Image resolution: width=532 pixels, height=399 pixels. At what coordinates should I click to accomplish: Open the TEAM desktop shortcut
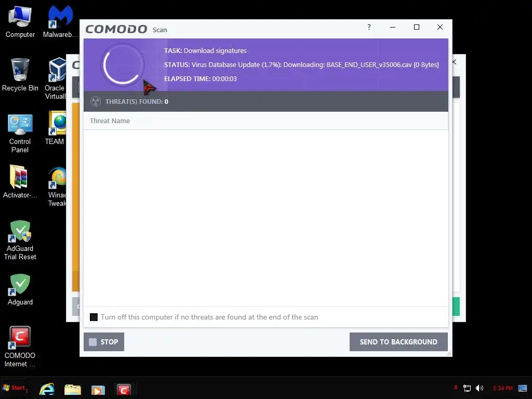56,128
